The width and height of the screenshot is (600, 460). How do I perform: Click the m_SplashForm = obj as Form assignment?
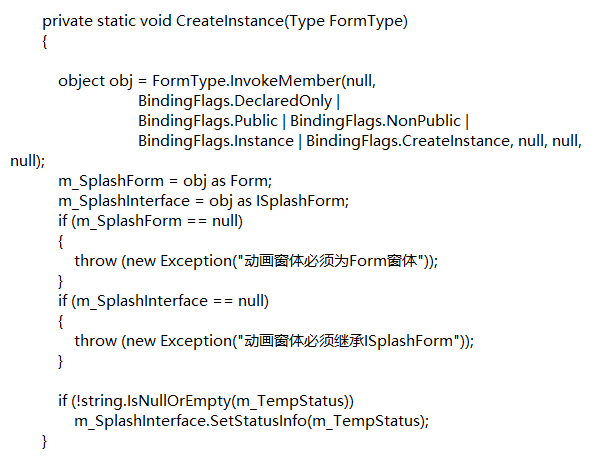point(165,181)
